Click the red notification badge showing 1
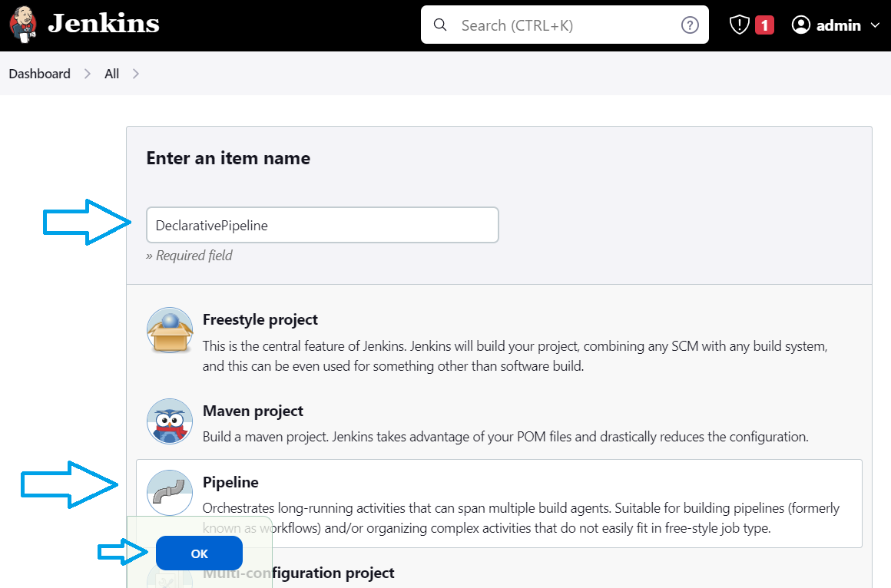Screen dimensions: 891x588 [x=763, y=25]
